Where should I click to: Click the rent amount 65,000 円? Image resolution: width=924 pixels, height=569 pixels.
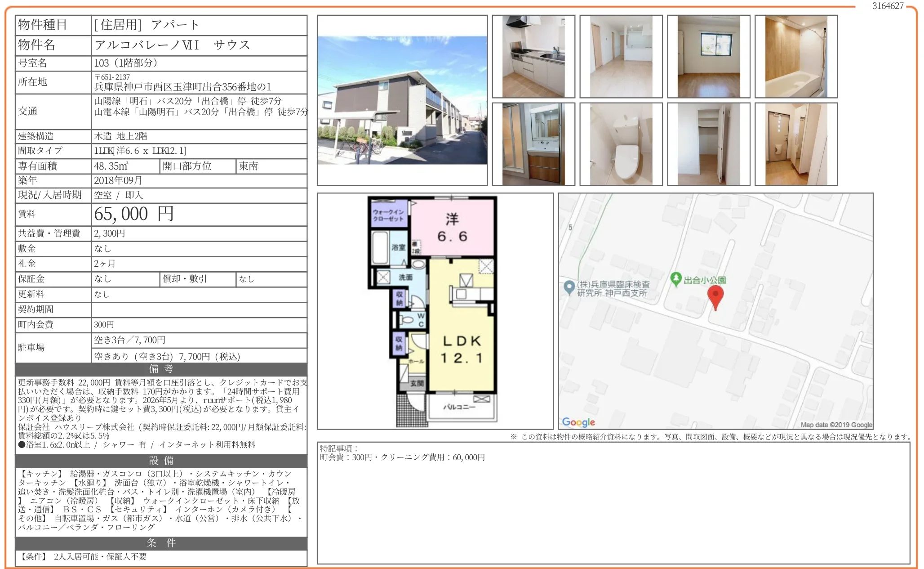[134, 214]
